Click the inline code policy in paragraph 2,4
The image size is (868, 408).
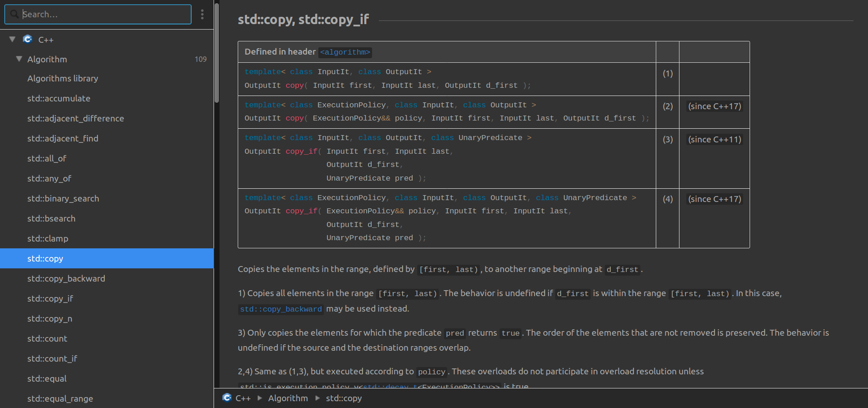[x=431, y=372]
